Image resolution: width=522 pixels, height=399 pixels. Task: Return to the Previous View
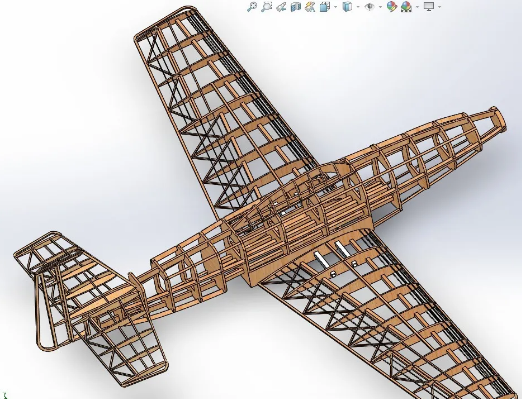coord(281,7)
